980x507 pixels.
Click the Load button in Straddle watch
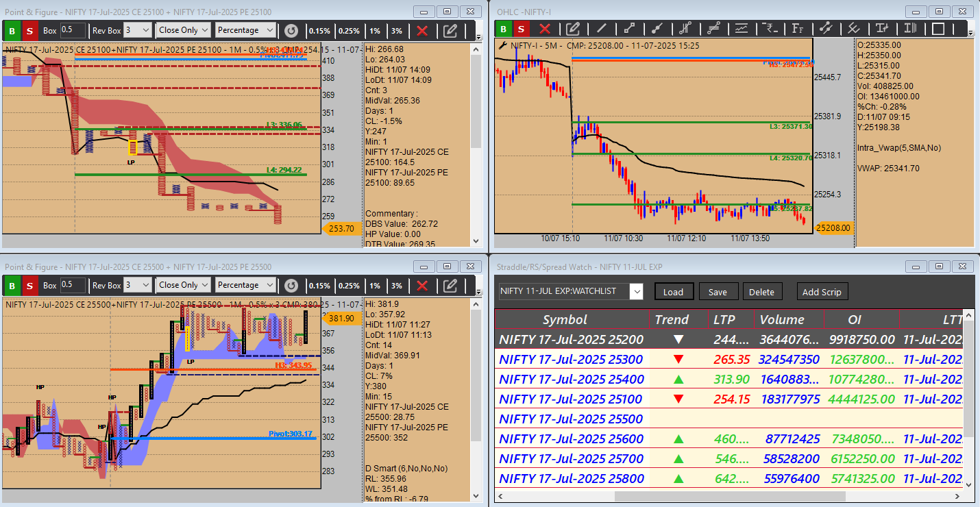[x=673, y=291]
